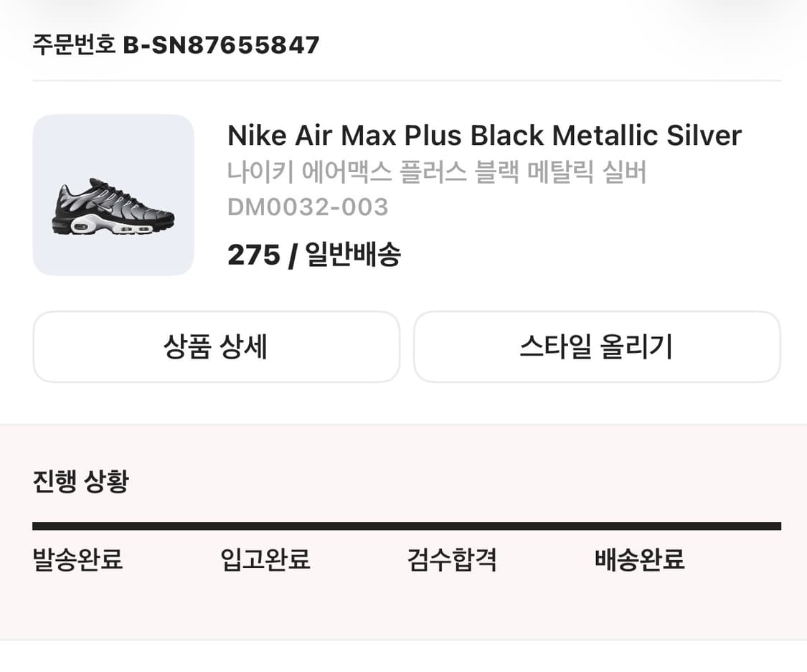This screenshot has width=807, height=672.
Task: Select the 배송완료 progress step
Action: click(x=639, y=562)
